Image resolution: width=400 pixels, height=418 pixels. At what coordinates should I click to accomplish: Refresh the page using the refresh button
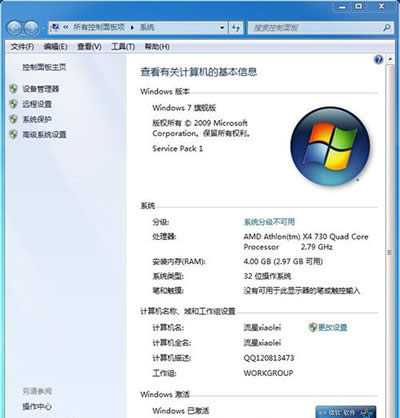tap(236, 28)
